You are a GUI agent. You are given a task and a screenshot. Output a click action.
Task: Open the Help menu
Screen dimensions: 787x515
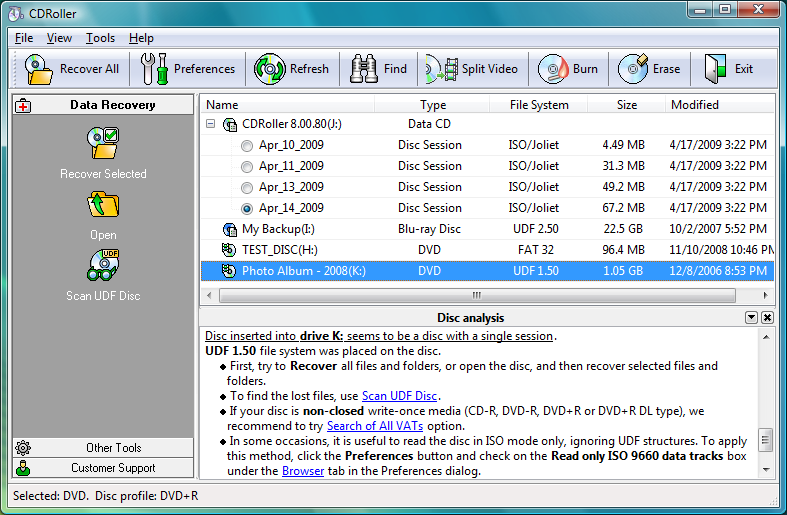coord(141,38)
